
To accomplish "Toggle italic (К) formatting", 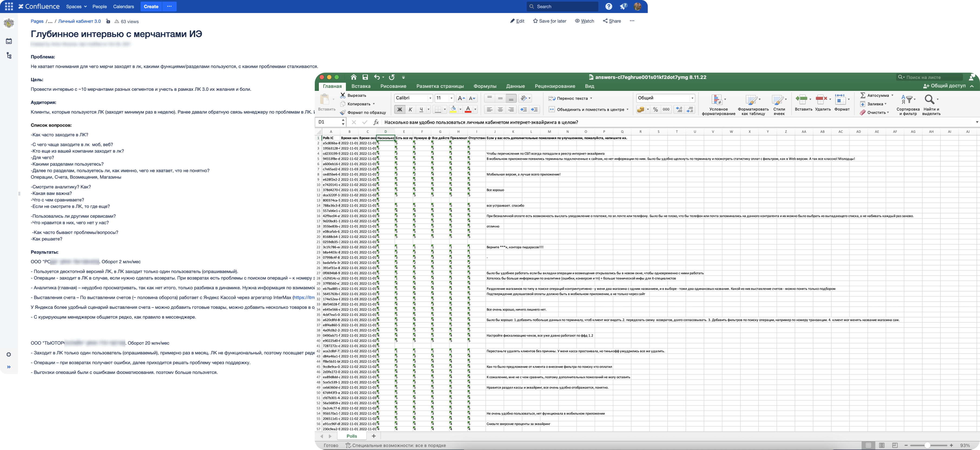I will pos(410,110).
